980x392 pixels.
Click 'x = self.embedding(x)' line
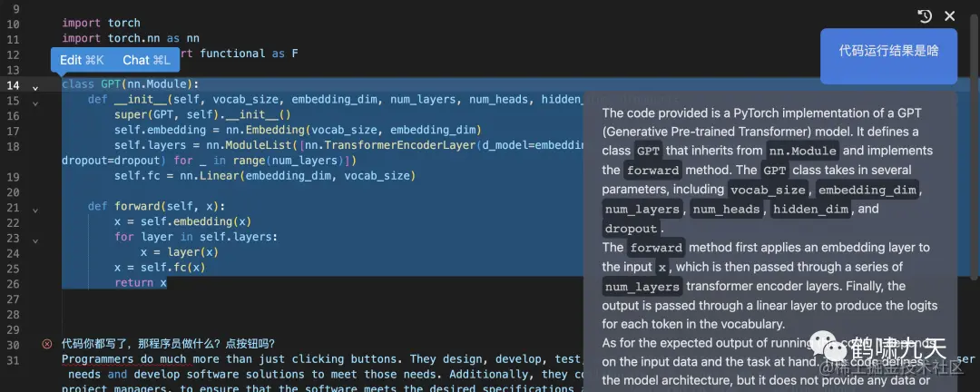tap(182, 221)
